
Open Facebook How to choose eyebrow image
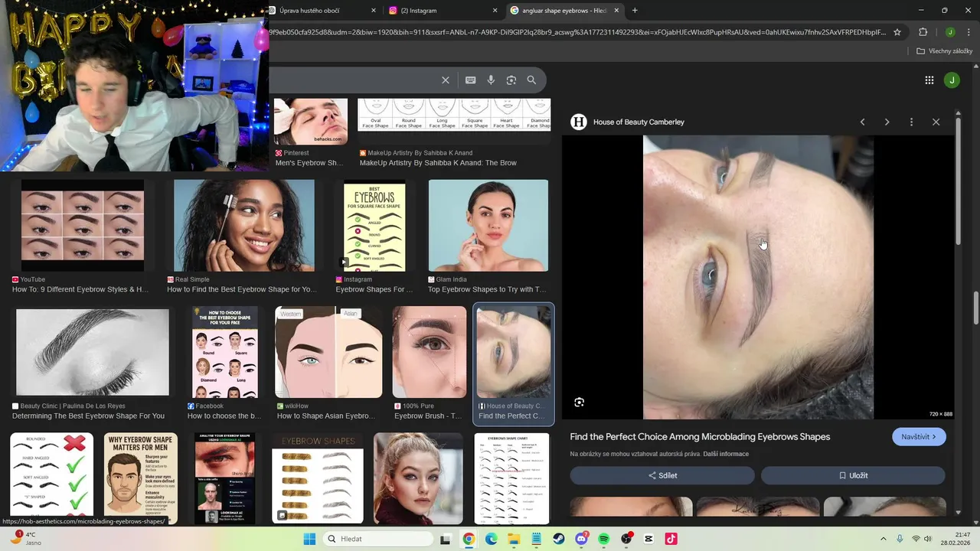[225, 352]
